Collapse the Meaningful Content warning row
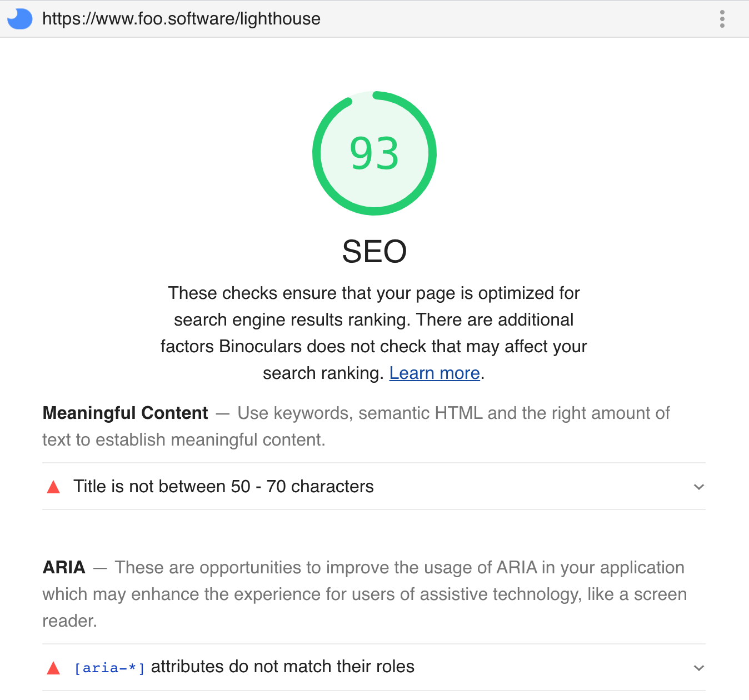749x700 pixels. [x=699, y=487]
